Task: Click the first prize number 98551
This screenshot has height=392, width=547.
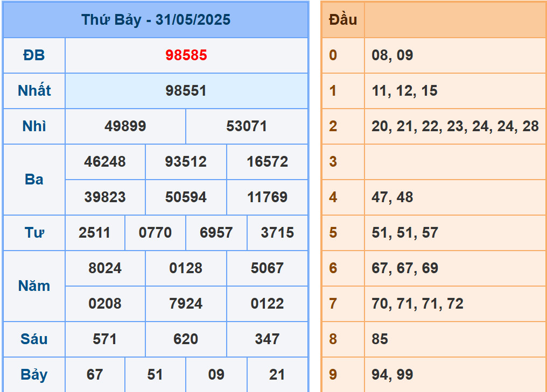Action: tap(186, 91)
